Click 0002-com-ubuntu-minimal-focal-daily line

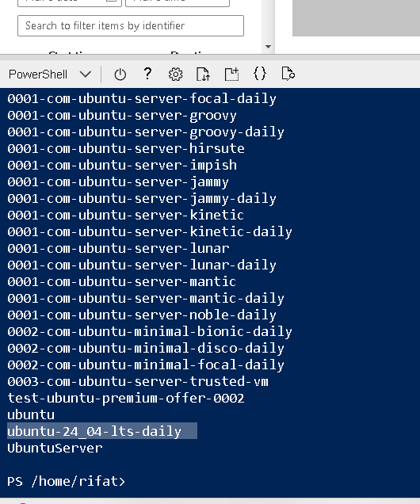point(146,365)
